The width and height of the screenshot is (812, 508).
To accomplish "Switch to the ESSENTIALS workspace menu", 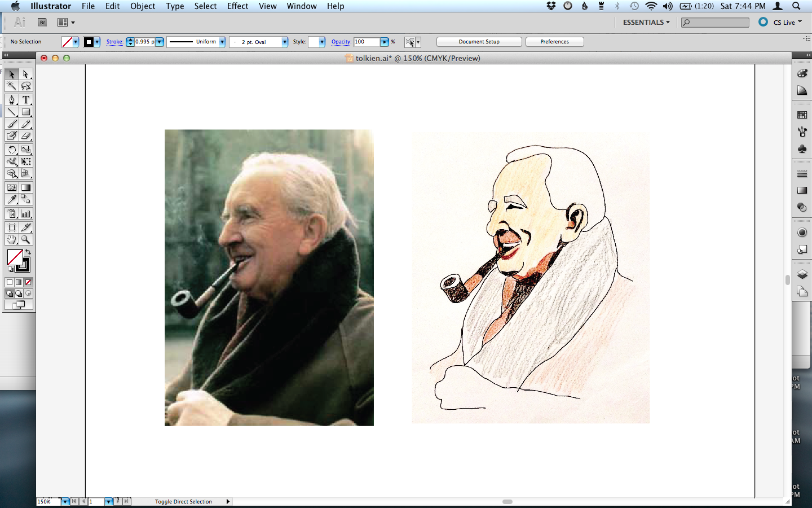I will 645,22.
